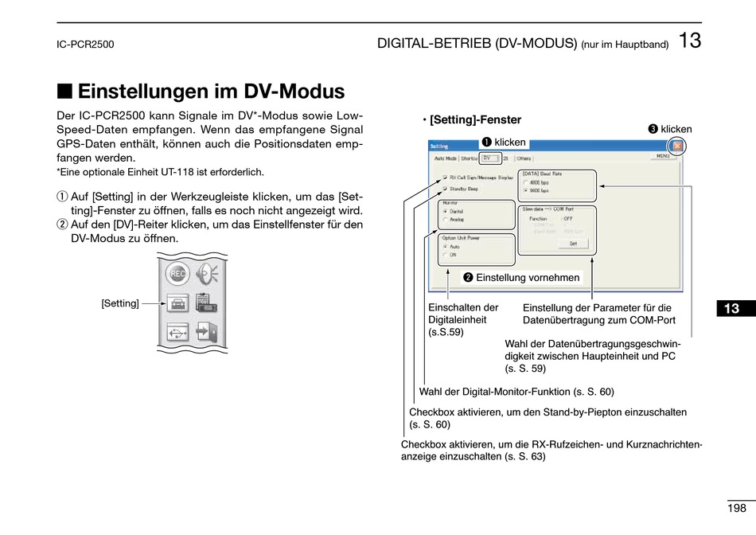Click the exit door icon
The width and height of the screenshot is (756, 535).
point(207,333)
